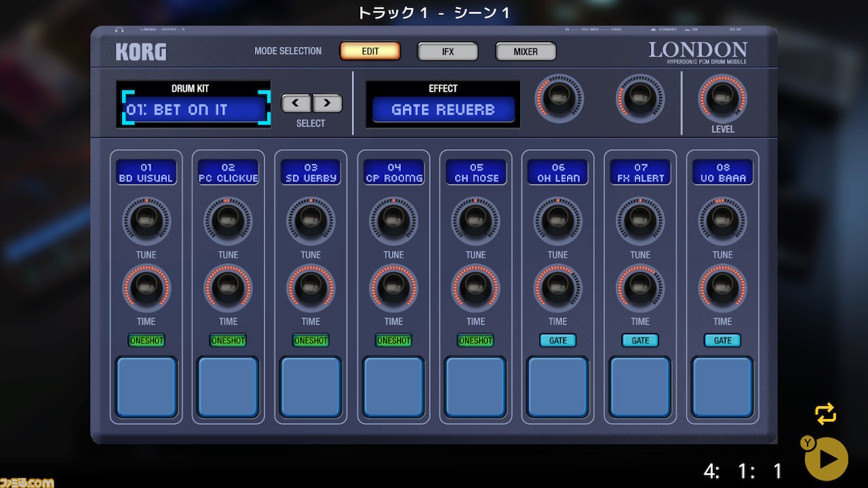
Task: Click the TUNE knob on channel 02
Action: click(x=229, y=221)
